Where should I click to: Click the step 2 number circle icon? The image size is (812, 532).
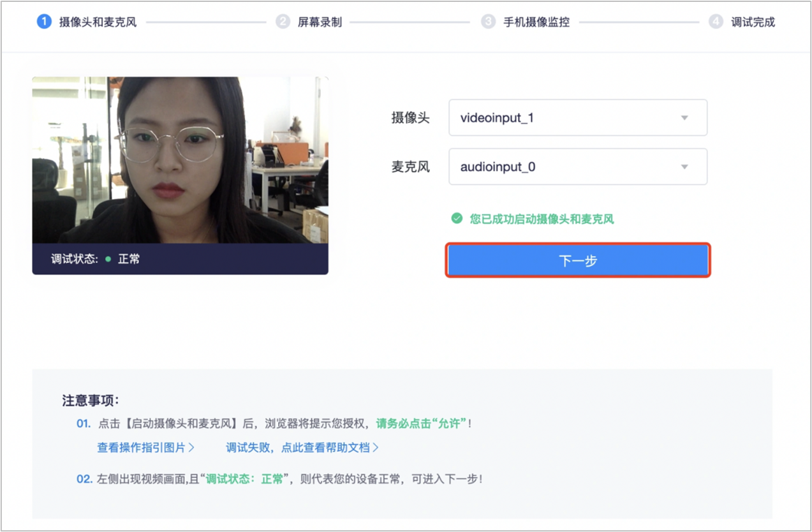click(x=283, y=22)
